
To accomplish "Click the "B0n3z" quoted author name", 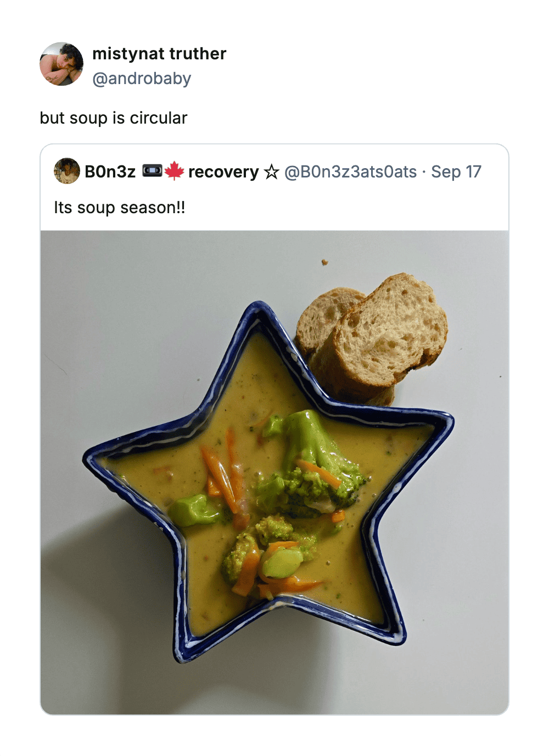I will point(110,172).
